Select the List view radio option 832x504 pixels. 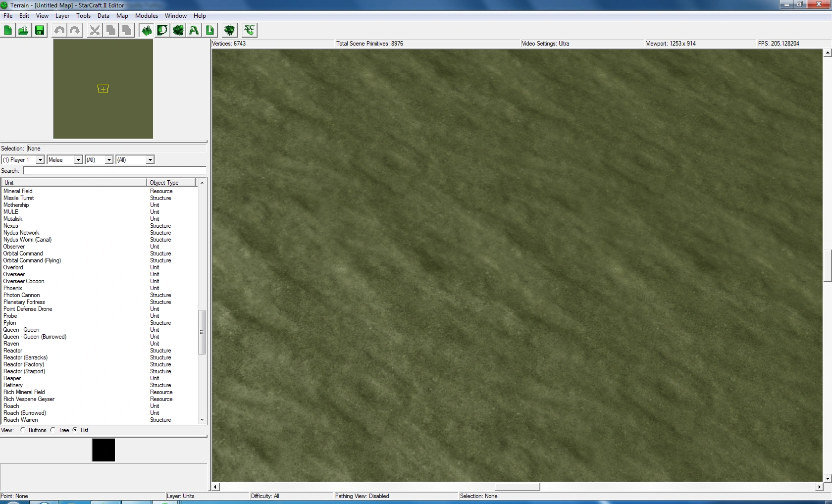point(75,430)
